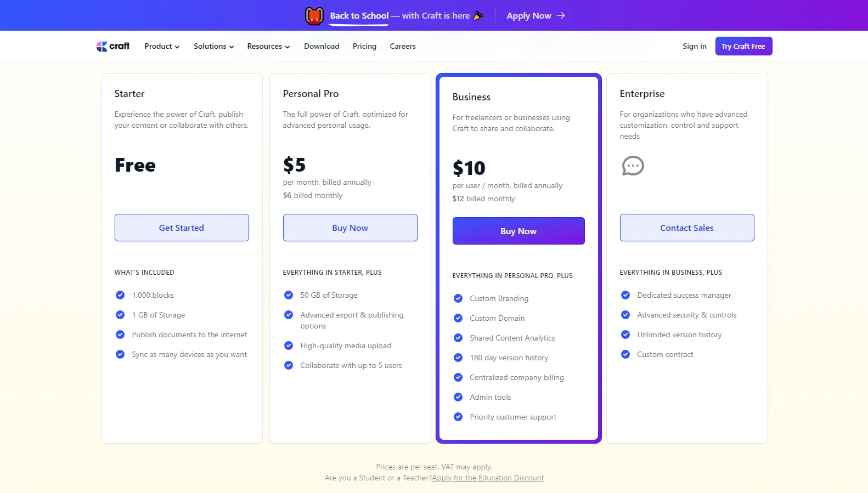Click the checkmark icon next to Custom Branding
This screenshot has height=493, width=868.
click(x=458, y=298)
